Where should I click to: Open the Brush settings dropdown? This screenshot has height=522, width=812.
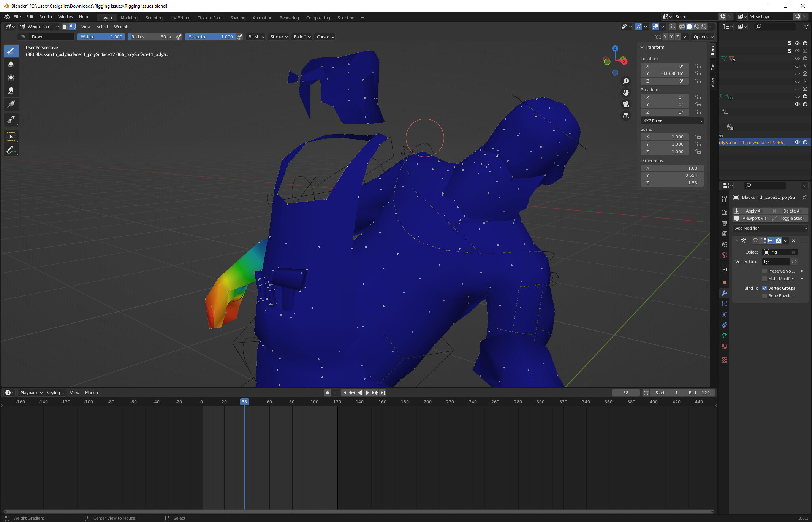256,37
